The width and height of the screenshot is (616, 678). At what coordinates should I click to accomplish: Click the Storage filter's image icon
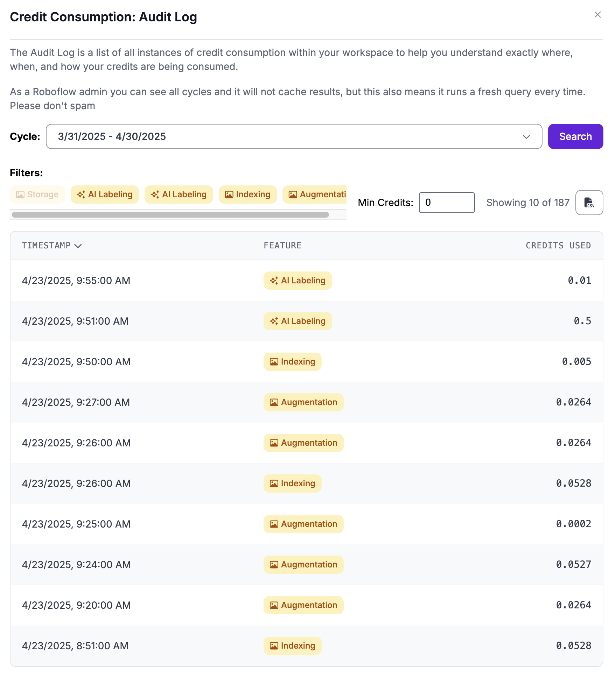(20, 195)
